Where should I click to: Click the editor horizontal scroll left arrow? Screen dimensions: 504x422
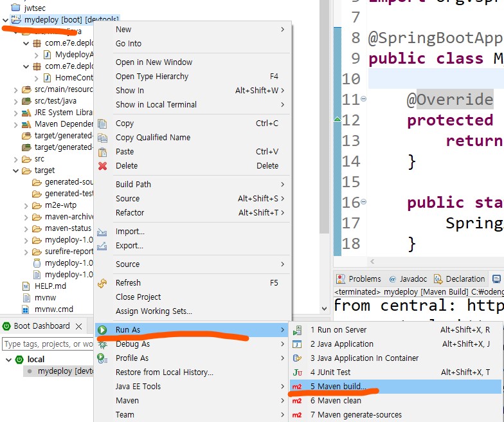(372, 261)
